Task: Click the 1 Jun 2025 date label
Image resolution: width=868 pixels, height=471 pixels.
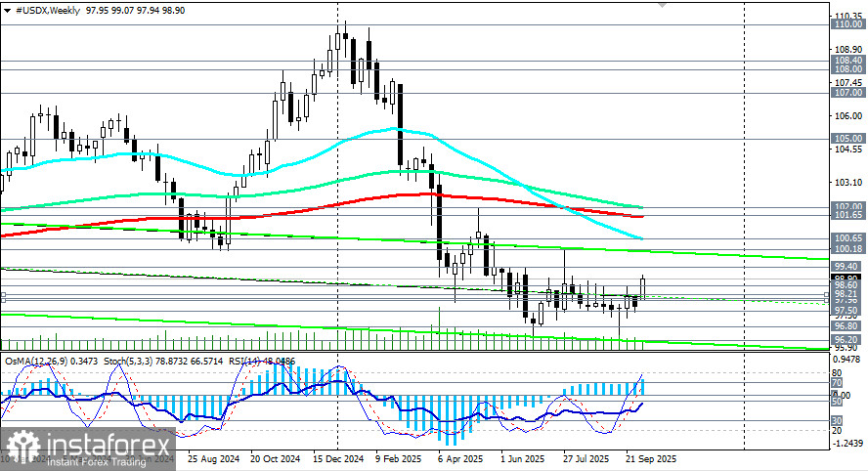Action: coord(523,459)
